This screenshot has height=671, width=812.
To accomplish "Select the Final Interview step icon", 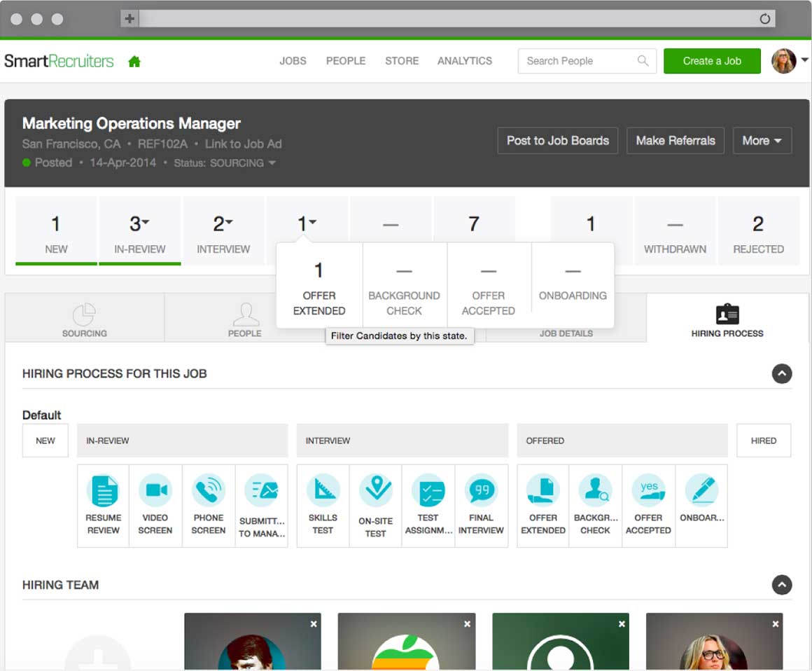I will (481, 490).
